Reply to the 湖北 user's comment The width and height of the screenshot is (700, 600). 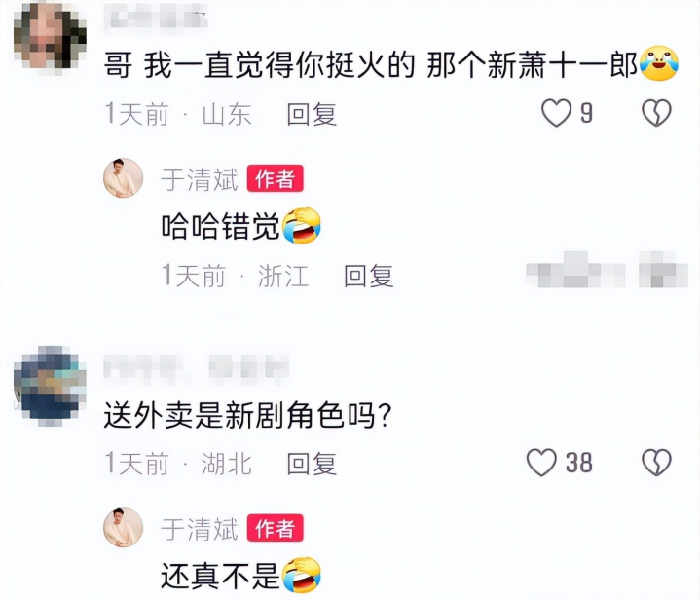(x=312, y=464)
